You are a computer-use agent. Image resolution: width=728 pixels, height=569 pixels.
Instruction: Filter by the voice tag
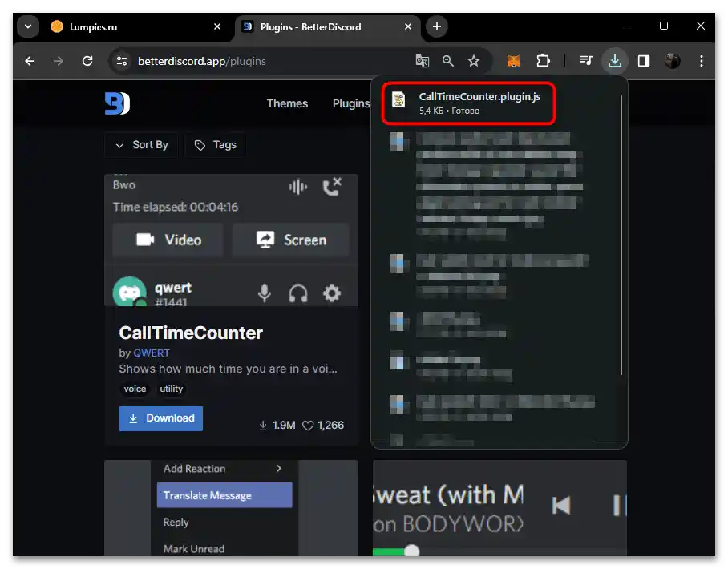135,389
